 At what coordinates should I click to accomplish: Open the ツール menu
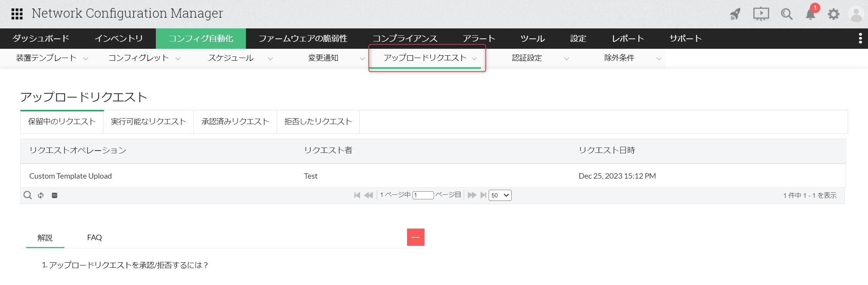533,38
